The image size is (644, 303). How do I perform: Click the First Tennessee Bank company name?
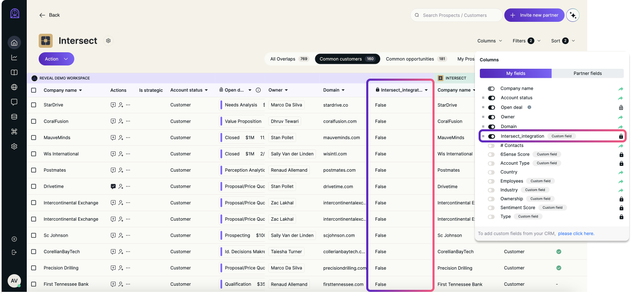(x=66, y=284)
